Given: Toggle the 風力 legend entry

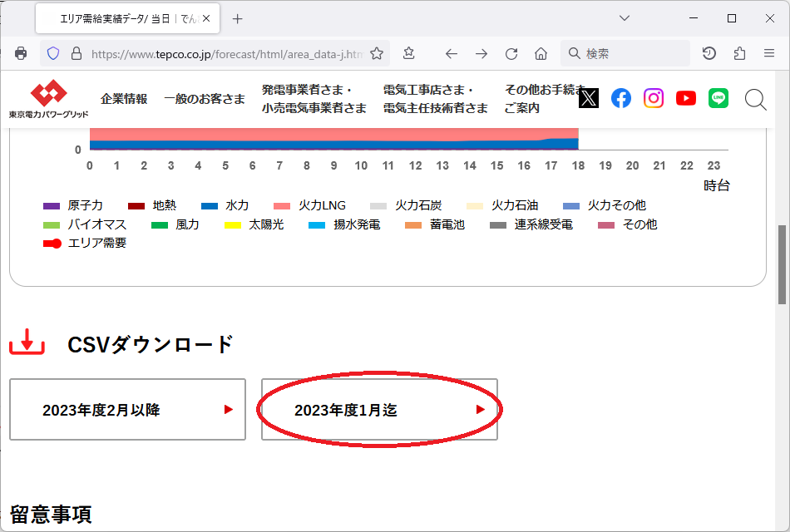Looking at the screenshot, I should tap(175, 224).
